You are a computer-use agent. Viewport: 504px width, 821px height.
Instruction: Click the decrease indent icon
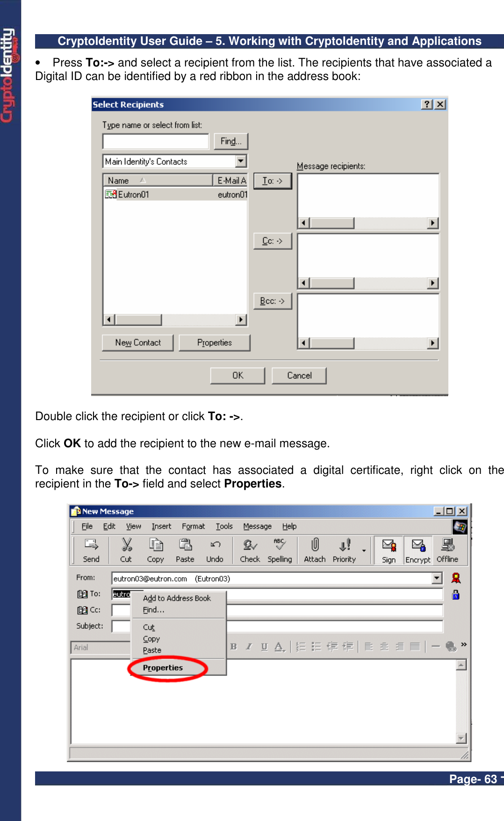pos(332,647)
